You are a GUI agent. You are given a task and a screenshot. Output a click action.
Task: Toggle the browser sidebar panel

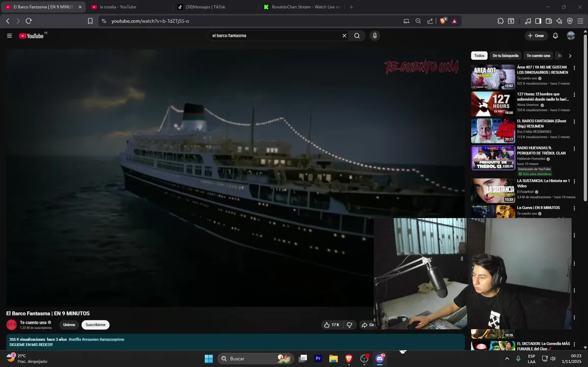coord(538,21)
